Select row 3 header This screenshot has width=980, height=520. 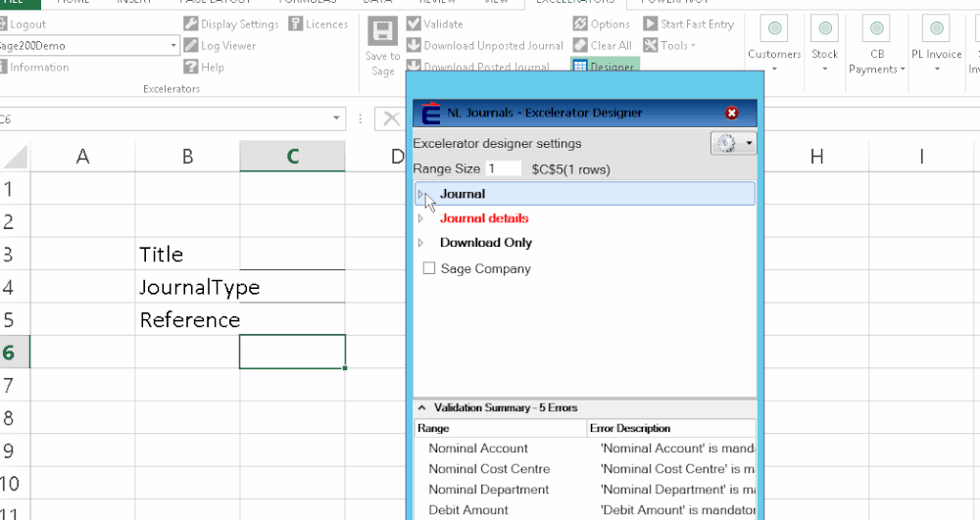point(15,254)
